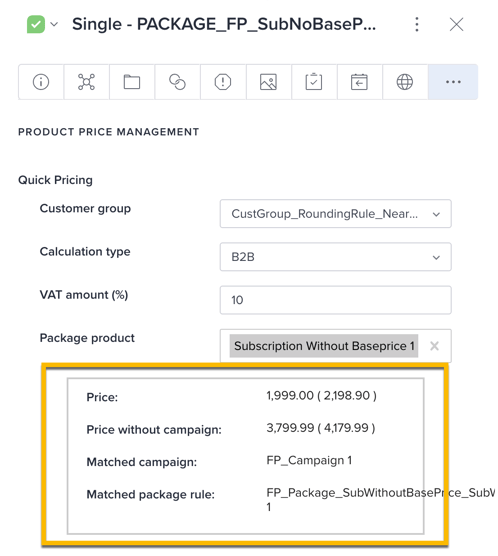The height and width of the screenshot is (556, 498).
Task: Open the warning octagon tab icon
Action: click(223, 82)
